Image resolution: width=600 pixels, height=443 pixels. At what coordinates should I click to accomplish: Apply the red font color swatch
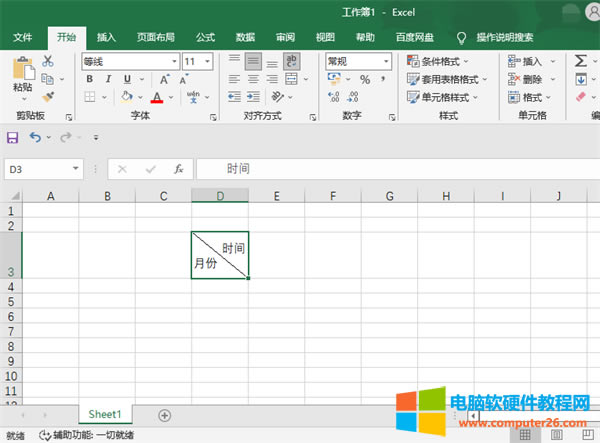coord(156,97)
